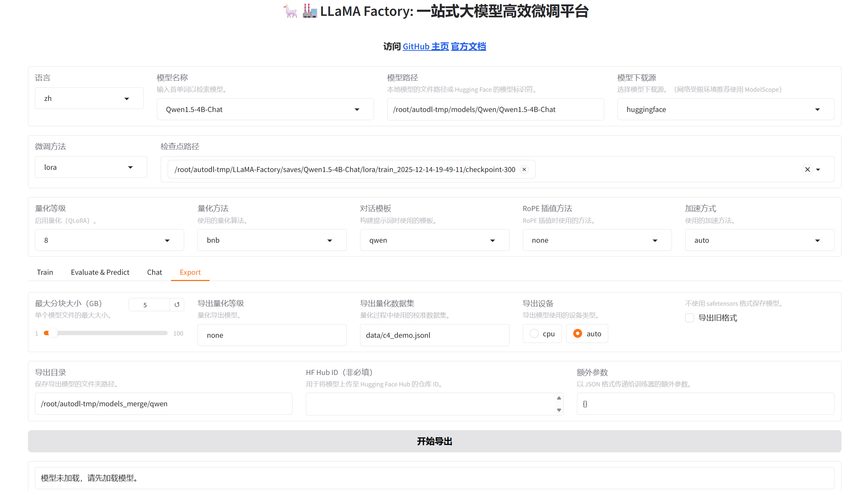Expand the checkpoint path dropdown arrow
Screen dimensions: 868x491
point(818,169)
